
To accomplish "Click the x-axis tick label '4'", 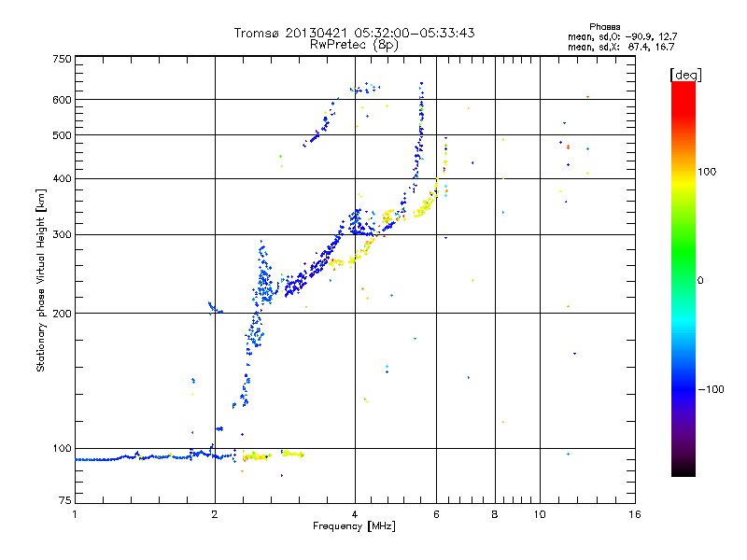I will 355,514.
